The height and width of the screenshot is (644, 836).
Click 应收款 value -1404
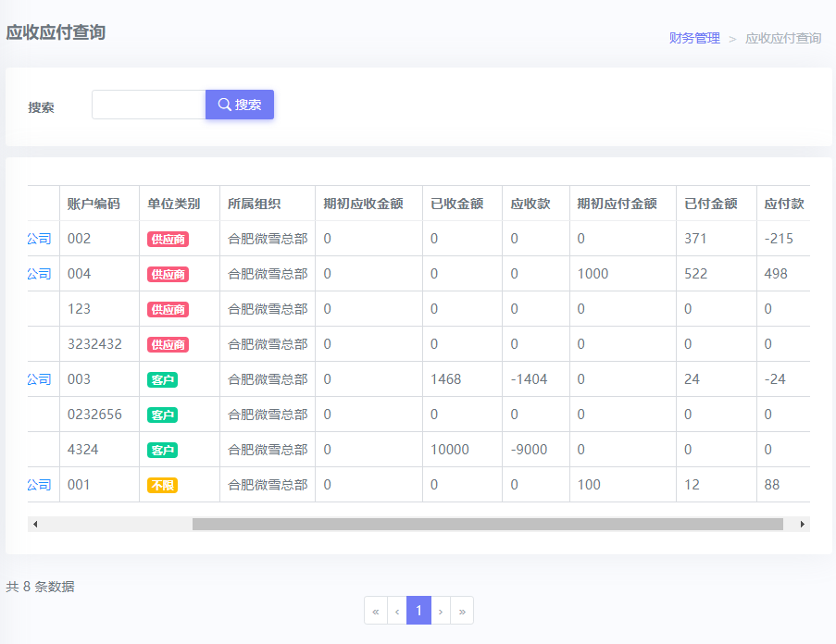pyautogui.click(x=529, y=379)
